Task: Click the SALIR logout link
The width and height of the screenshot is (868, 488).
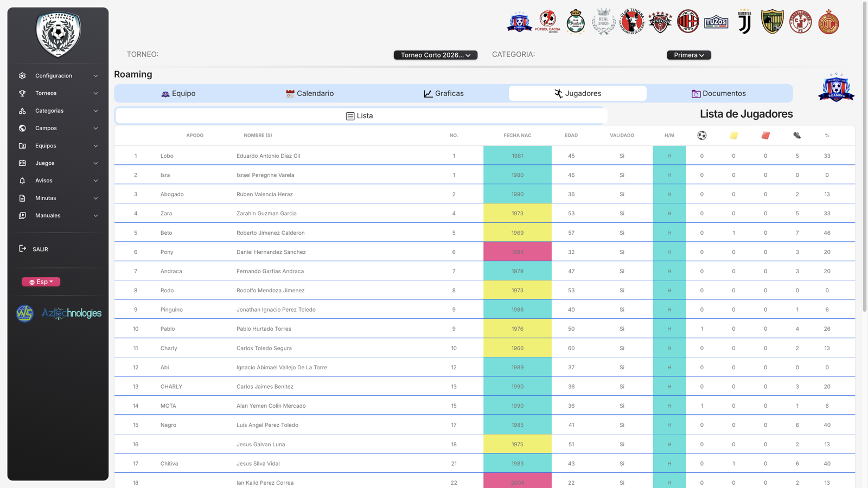Action: tap(40, 249)
